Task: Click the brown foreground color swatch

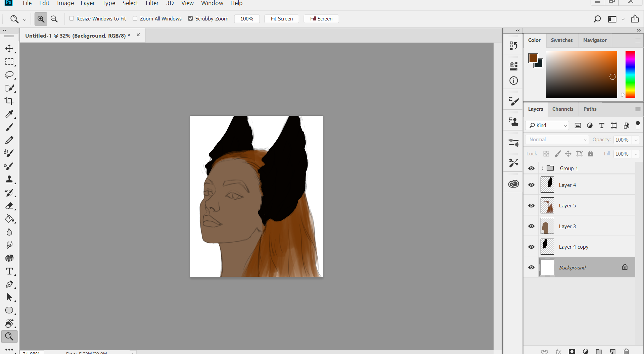Action: (x=533, y=58)
